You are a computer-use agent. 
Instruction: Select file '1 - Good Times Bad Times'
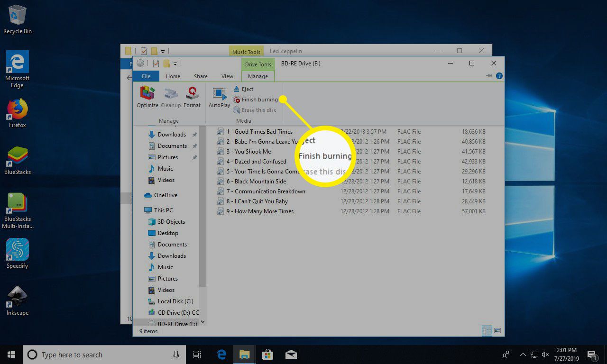coord(259,132)
